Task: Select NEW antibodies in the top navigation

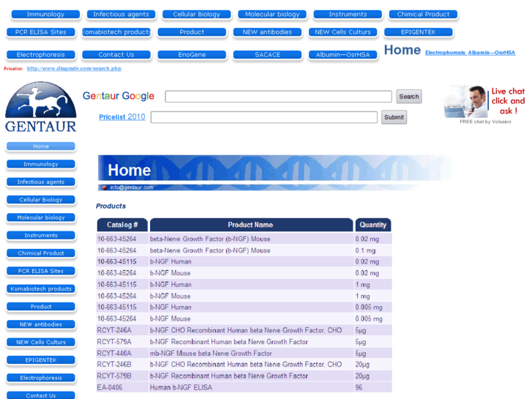Action: 267,32
